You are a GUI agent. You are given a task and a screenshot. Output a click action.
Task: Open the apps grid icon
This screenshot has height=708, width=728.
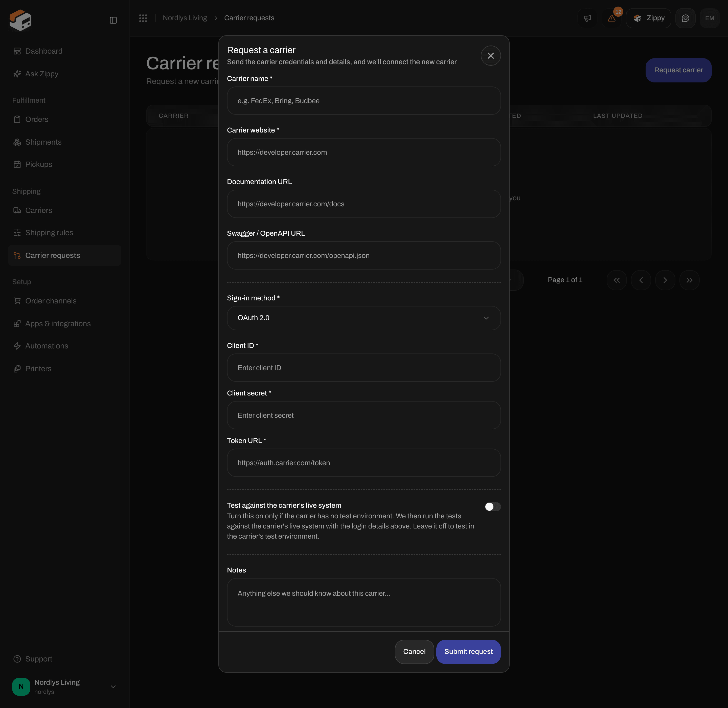(143, 18)
